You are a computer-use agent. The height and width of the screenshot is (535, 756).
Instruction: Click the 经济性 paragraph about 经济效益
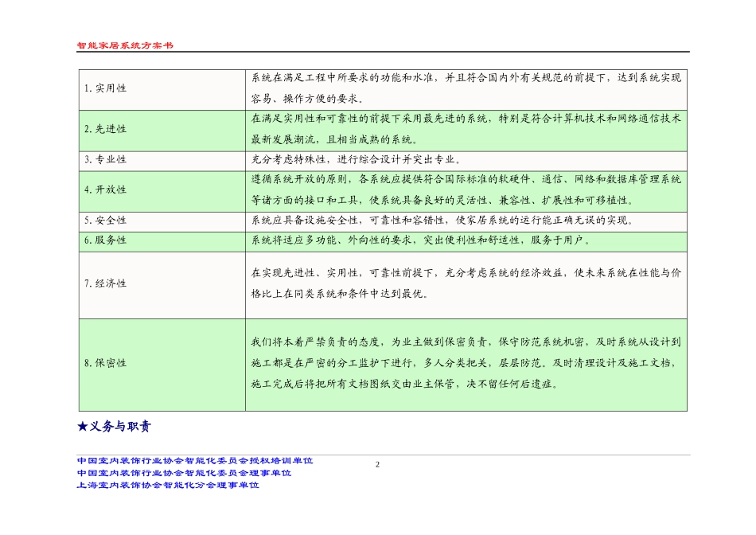[x=466, y=283]
